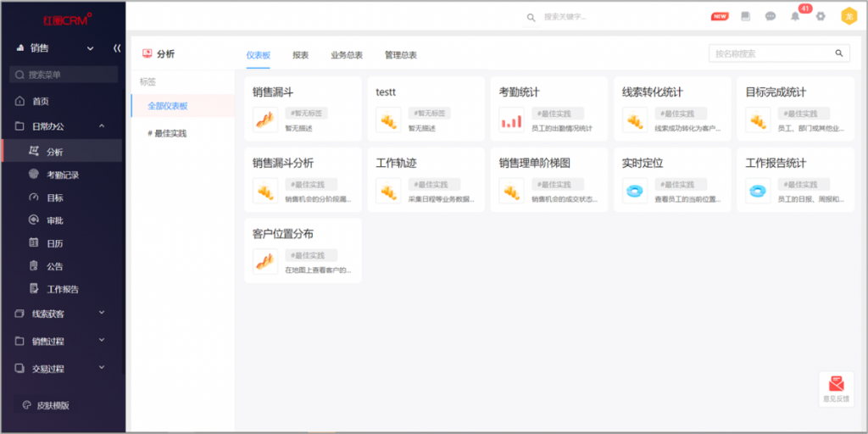Expand the 线索获客 menu group
Viewport: 868px width, 434px height.
tap(102, 314)
